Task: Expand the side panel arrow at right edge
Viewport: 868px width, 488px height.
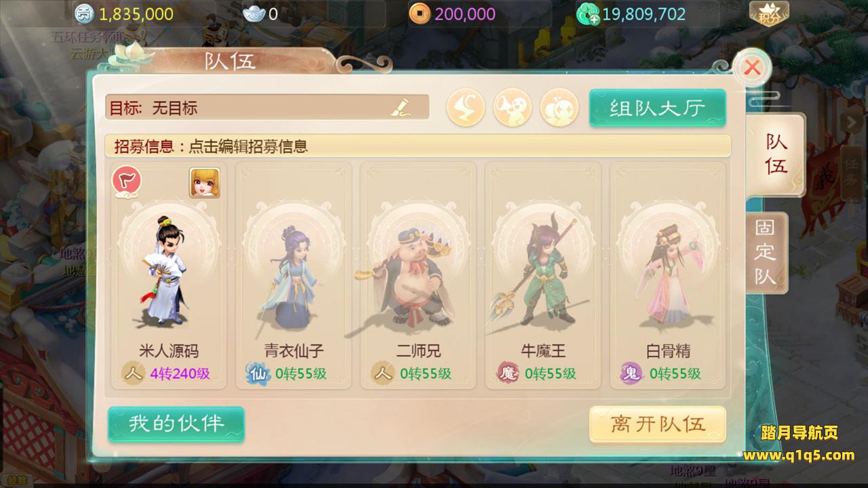Action: [849, 122]
